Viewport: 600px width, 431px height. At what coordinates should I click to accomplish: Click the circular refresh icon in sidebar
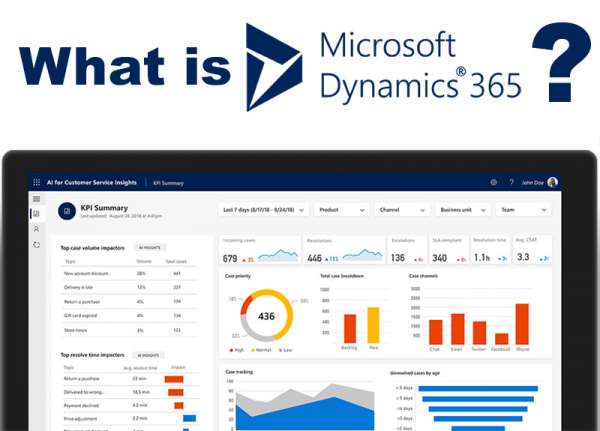click(36, 245)
